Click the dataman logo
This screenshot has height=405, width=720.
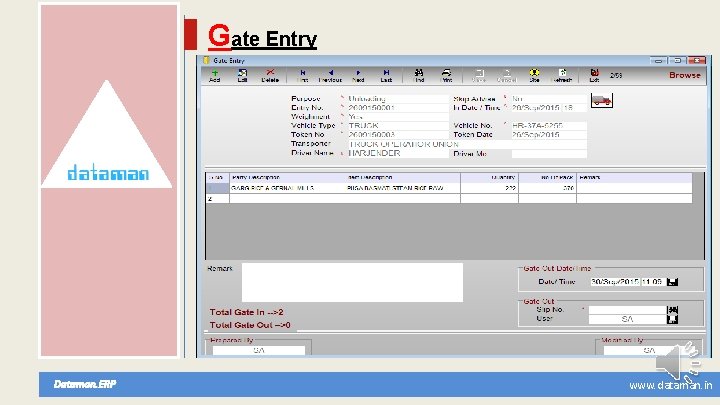[x=108, y=172]
